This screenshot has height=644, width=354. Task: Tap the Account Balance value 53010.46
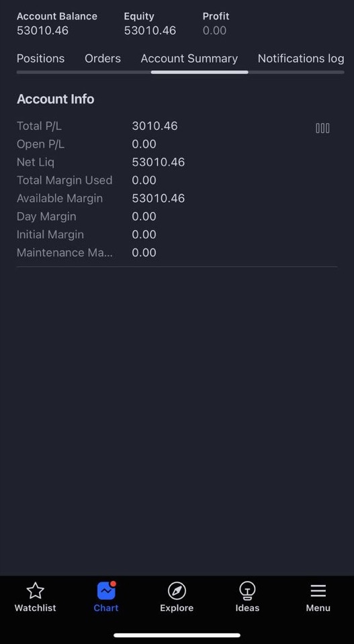tap(43, 30)
